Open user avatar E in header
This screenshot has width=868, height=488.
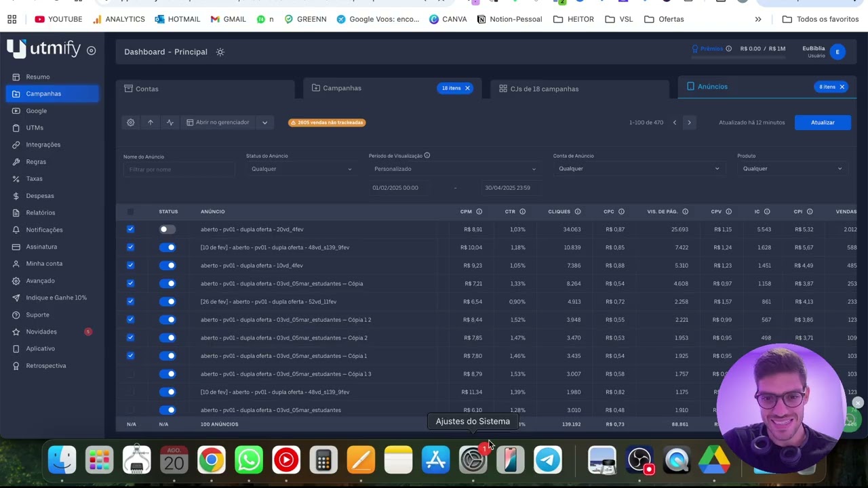point(837,52)
